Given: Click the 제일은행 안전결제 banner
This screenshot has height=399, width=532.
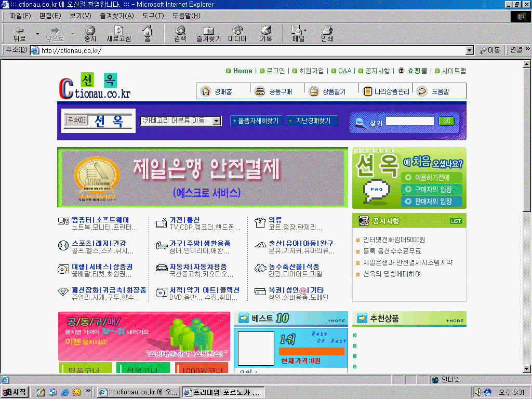Looking at the screenshot, I should pyautogui.click(x=203, y=177).
